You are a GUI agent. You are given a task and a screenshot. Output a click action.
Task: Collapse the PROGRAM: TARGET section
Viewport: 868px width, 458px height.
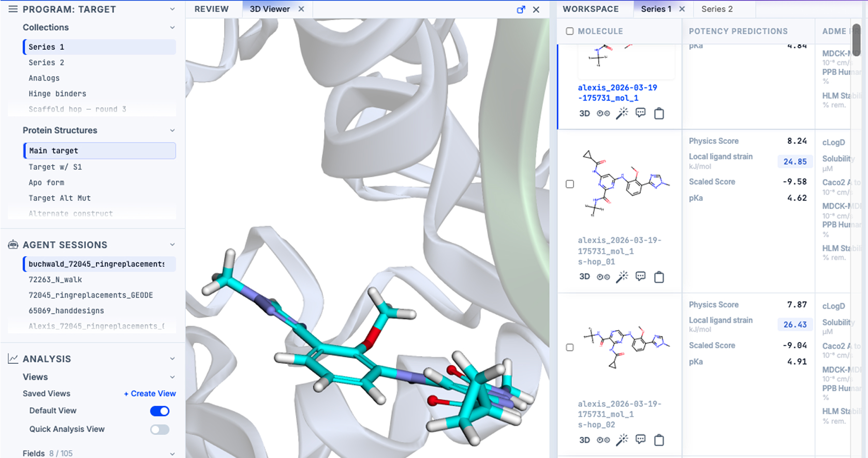(172, 9)
